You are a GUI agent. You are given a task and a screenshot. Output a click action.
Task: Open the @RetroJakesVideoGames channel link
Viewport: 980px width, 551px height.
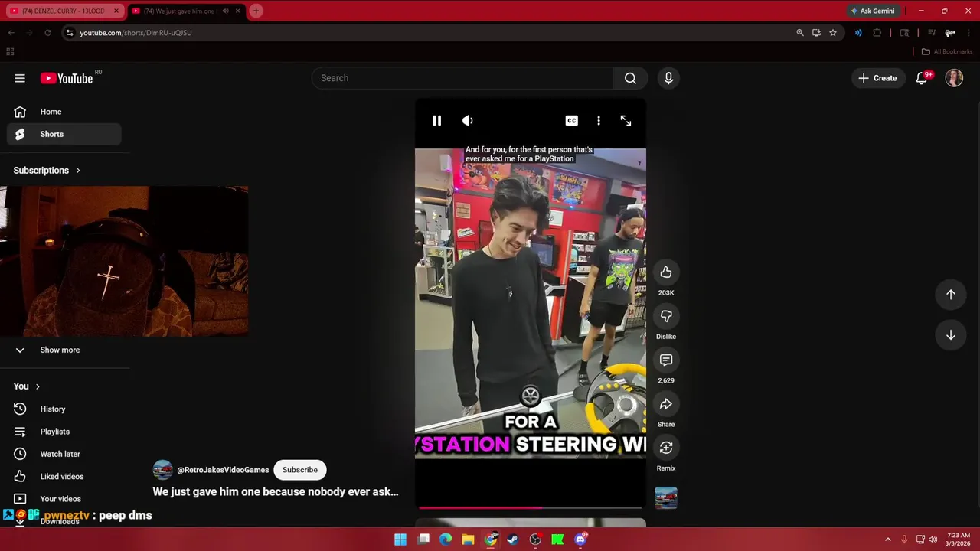tap(223, 470)
